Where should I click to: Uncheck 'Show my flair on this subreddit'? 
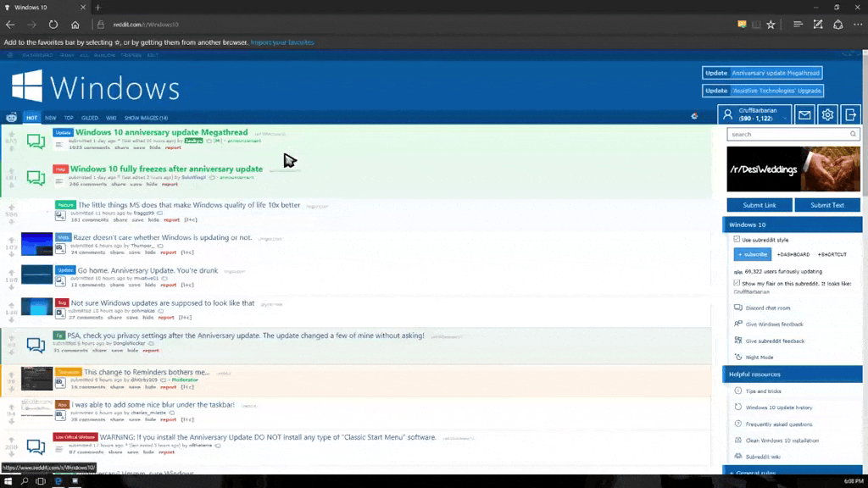pos(737,283)
